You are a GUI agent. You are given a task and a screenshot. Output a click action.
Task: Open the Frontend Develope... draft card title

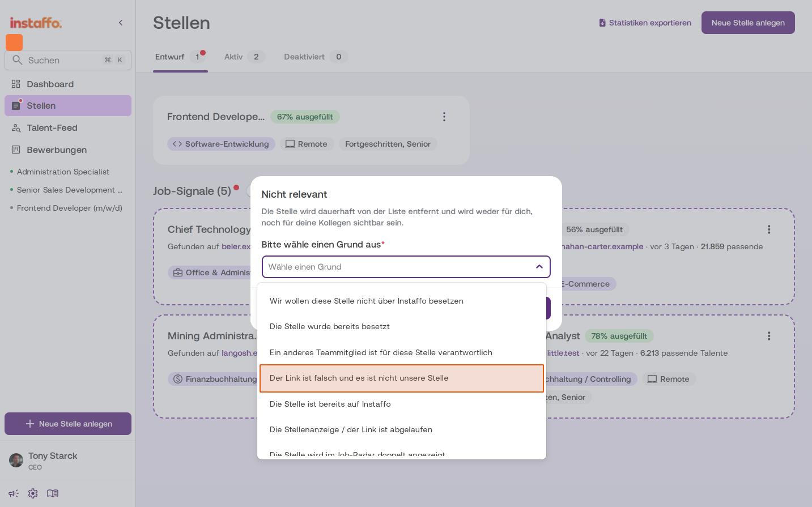point(216,117)
